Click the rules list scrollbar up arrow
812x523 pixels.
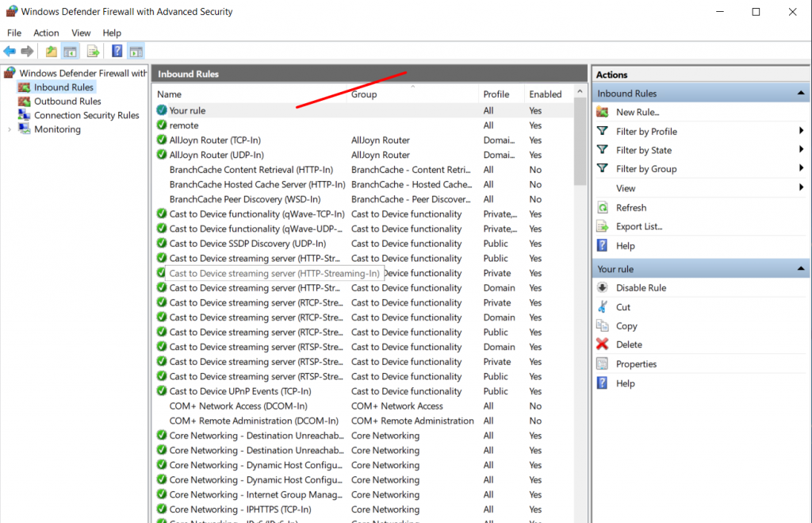click(x=580, y=92)
